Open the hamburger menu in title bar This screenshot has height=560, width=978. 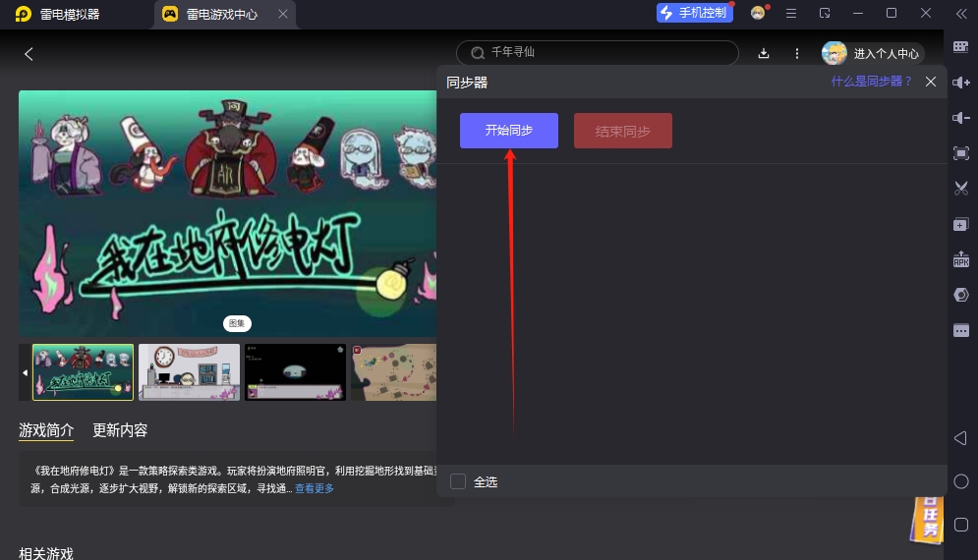click(x=791, y=13)
